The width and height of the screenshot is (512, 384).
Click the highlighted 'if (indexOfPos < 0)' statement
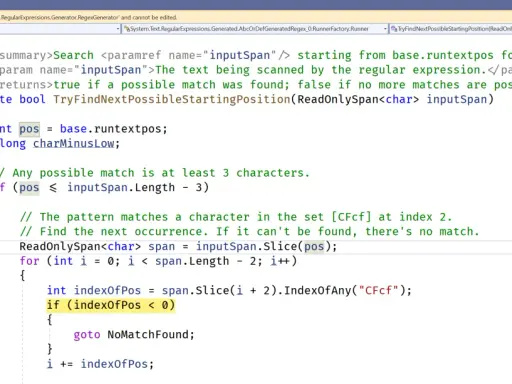coord(111,305)
